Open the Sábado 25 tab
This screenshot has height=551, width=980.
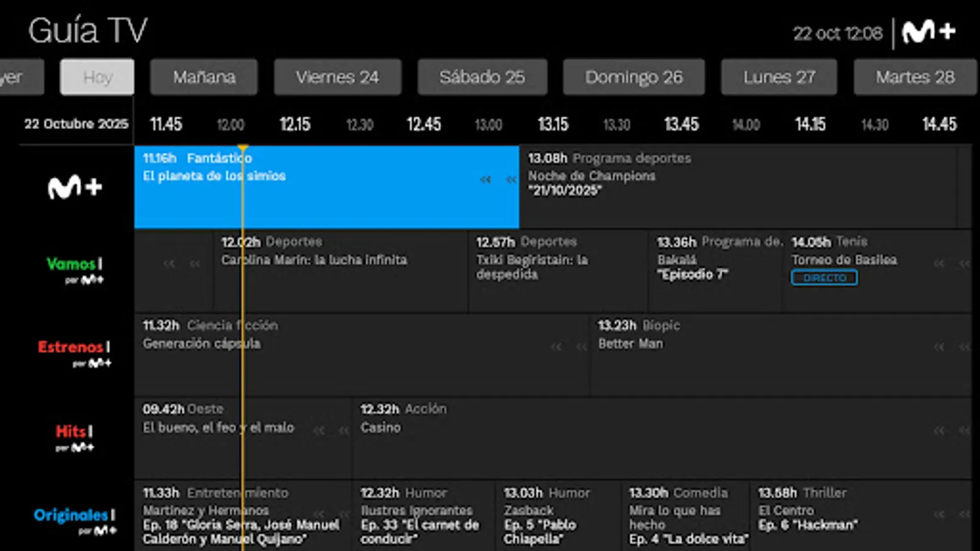tap(482, 77)
